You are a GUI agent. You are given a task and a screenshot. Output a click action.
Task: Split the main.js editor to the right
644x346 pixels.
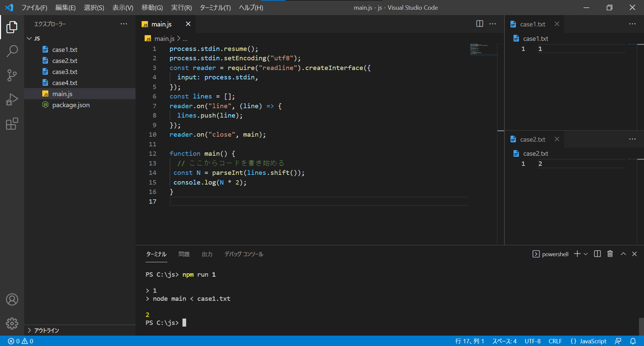480,24
